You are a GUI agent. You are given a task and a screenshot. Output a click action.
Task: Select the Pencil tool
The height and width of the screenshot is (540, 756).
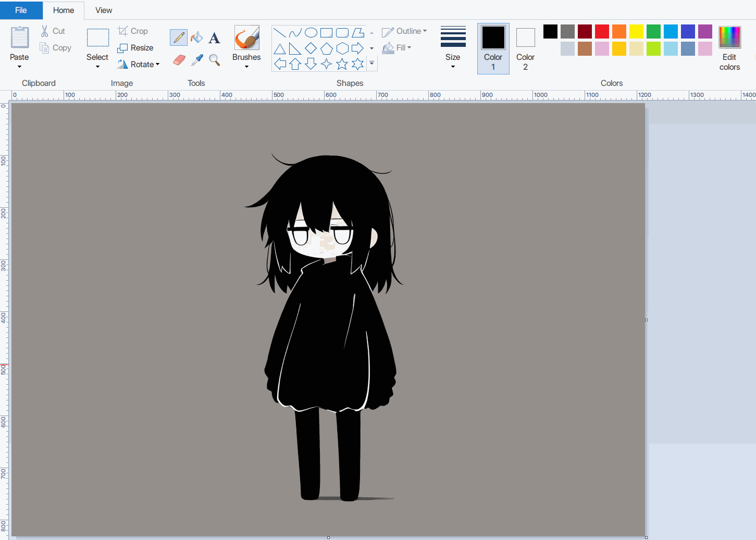(x=179, y=37)
